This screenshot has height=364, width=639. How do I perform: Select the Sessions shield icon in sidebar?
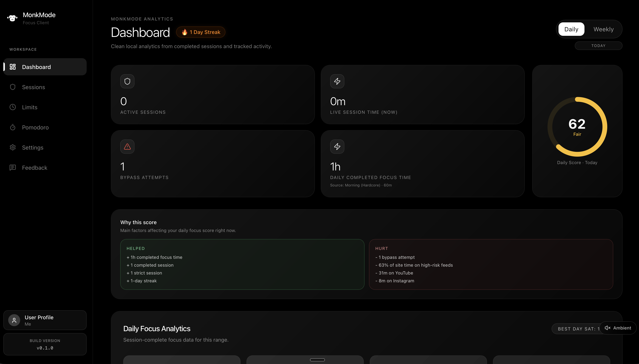(13, 87)
